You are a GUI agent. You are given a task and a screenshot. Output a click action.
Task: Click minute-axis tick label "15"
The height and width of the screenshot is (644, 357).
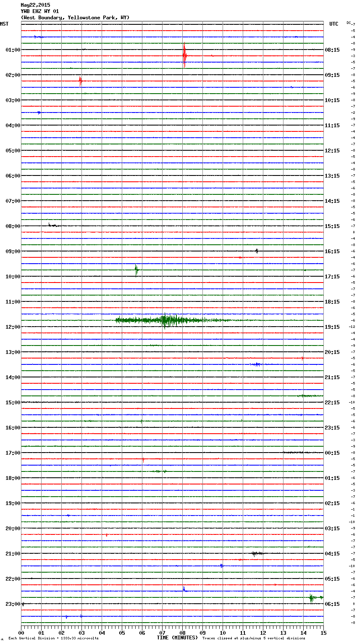click(323, 633)
